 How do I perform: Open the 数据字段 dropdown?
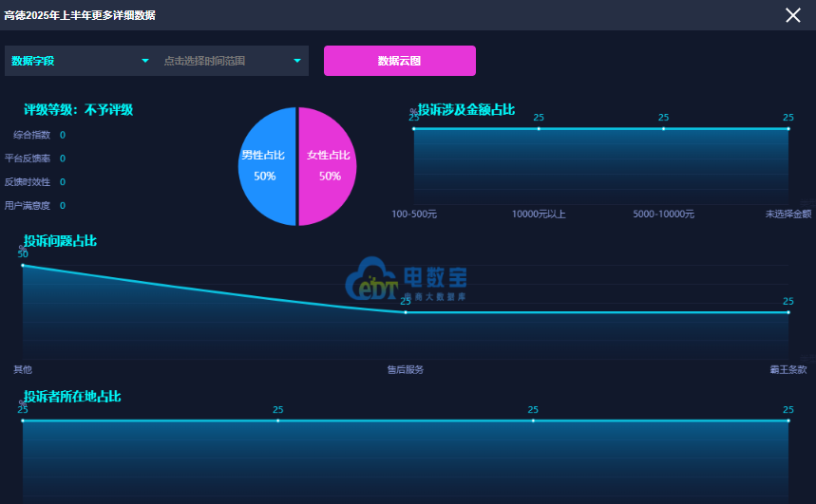tap(80, 61)
